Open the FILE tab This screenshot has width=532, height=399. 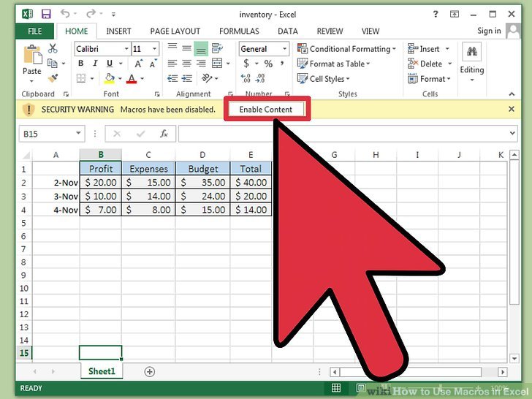(34, 31)
